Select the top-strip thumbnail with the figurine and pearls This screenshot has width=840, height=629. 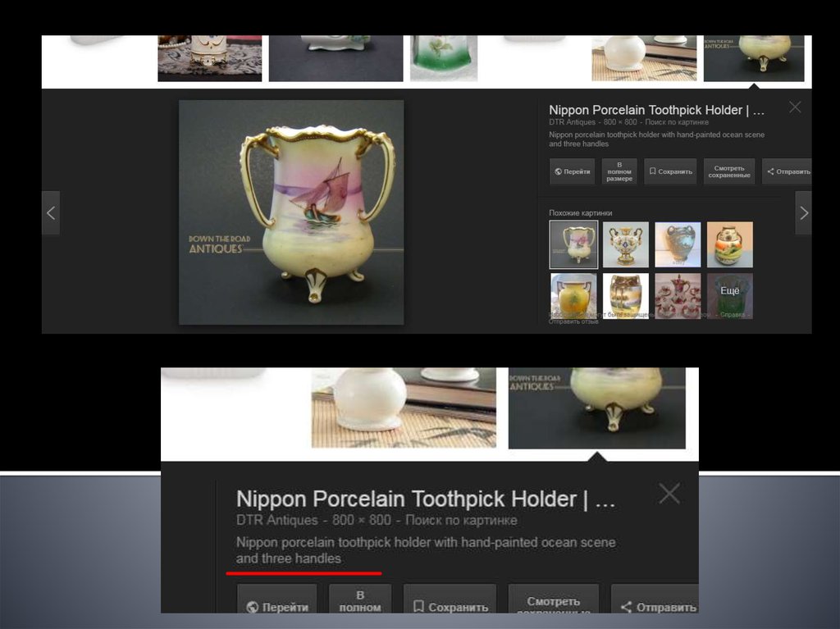pyautogui.click(x=210, y=58)
